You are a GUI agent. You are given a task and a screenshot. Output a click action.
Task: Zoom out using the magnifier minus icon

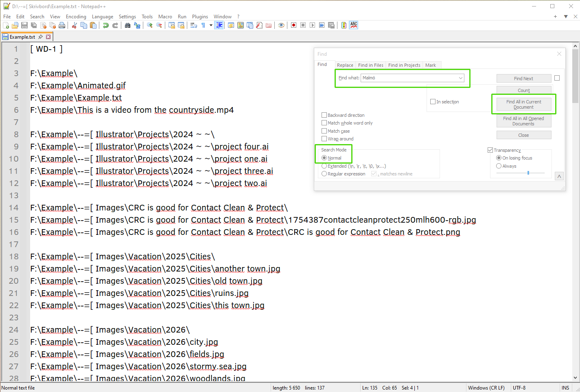point(159,25)
